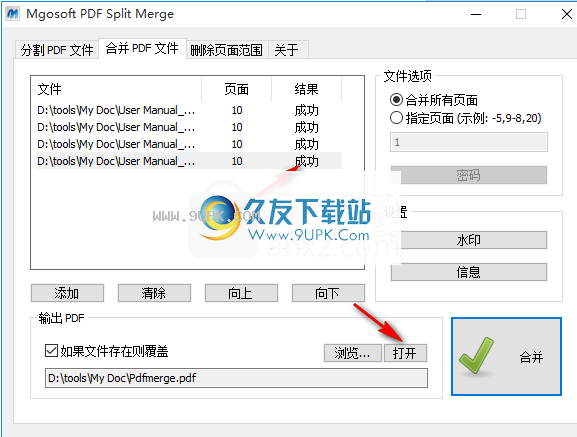
Task: Click 成功 result in the second row
Action: point(307,127)
